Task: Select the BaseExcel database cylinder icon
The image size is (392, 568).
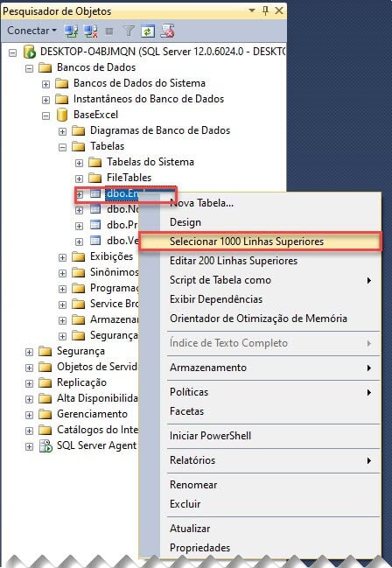Action: click(62, 115)
